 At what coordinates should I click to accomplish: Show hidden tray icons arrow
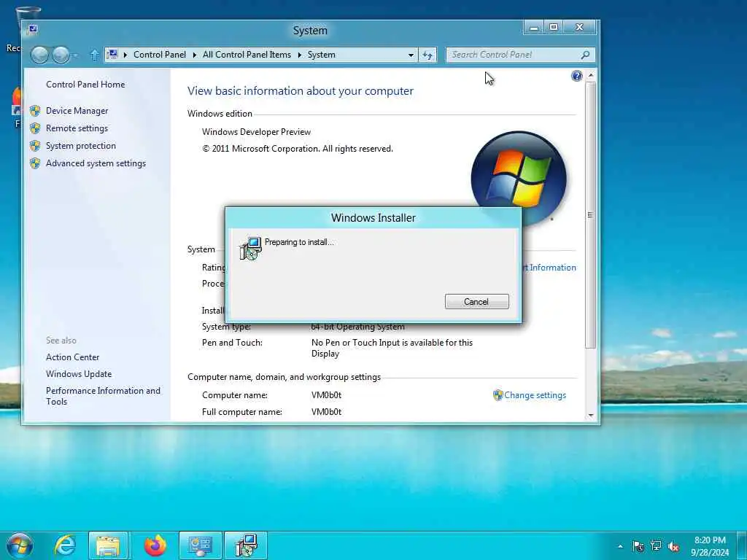(x=620, y=546)
